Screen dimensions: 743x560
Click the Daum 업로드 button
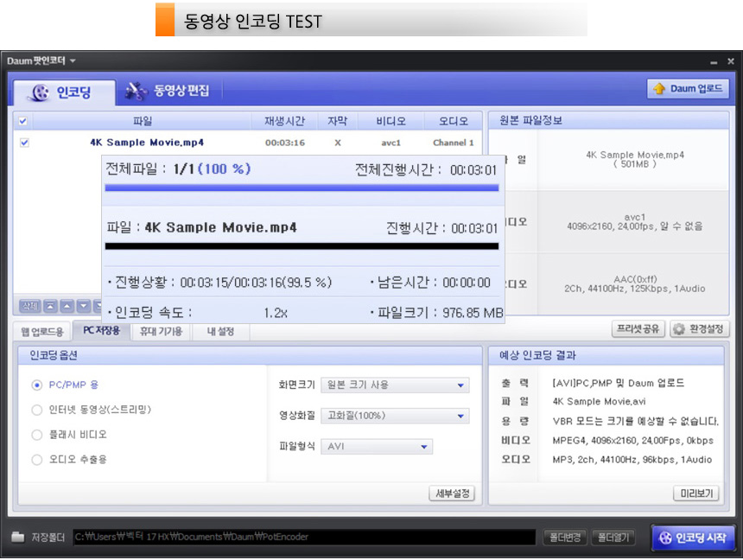pos(688,89)
